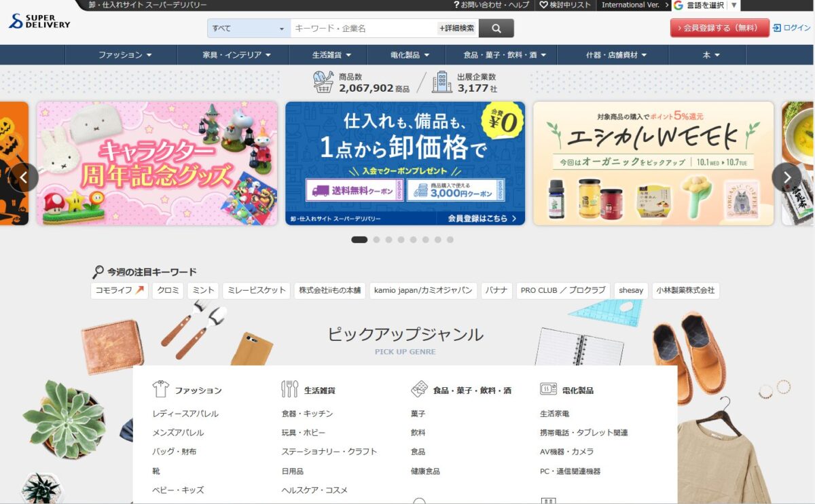Select the third carousel indicator dot
Screen dimensions: 815x504
(x=389, y=240)
